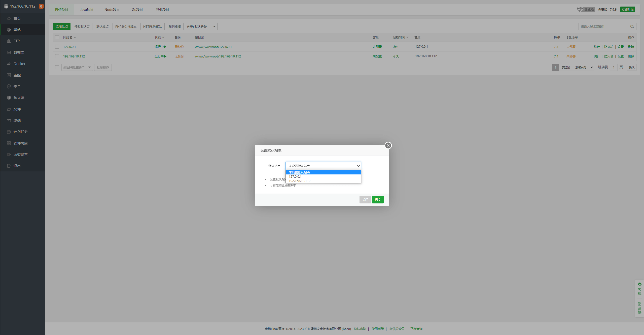Check the 192.168.10.112 site row checkbox
644x335 pixels.
(57, 56)
